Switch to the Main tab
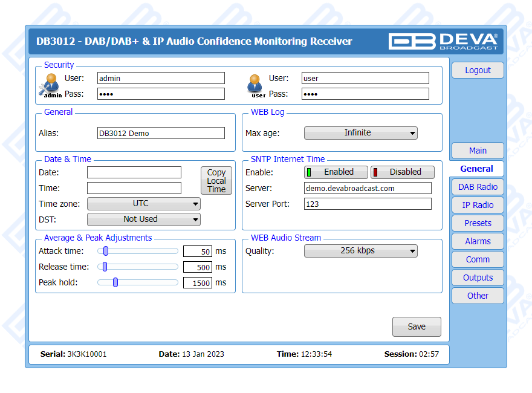532x393 pixels. click(x=478, y=151)
